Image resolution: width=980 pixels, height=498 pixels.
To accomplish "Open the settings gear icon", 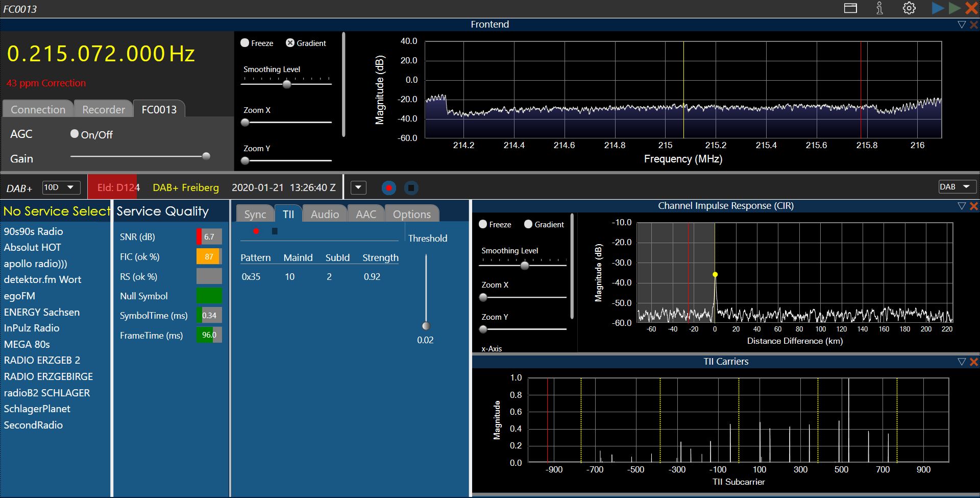I will pos(909,8).
